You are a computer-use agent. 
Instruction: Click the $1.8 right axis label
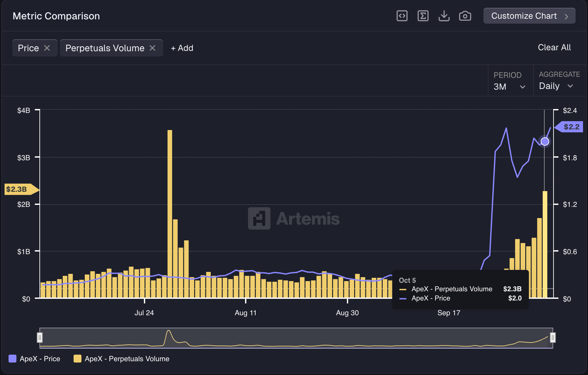tap(570, 158)
